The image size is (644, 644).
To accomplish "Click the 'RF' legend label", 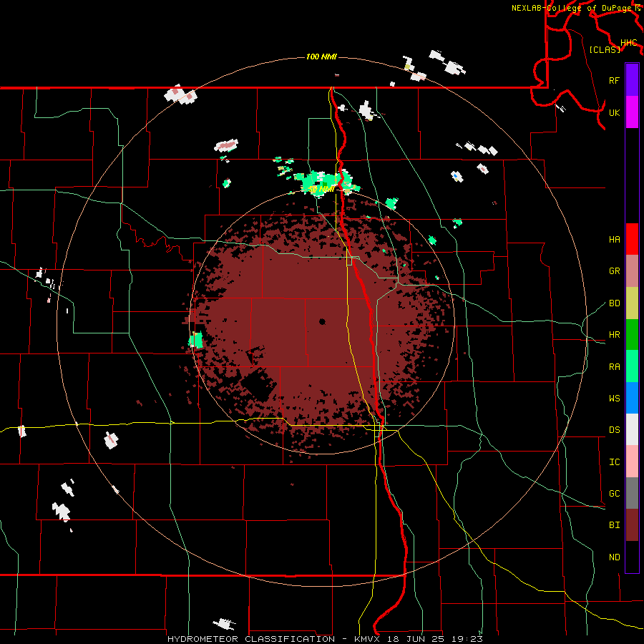I will (x=614, y=80).
